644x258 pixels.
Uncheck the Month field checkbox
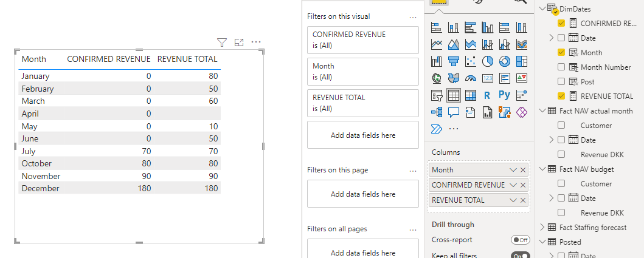click(561, 52)
